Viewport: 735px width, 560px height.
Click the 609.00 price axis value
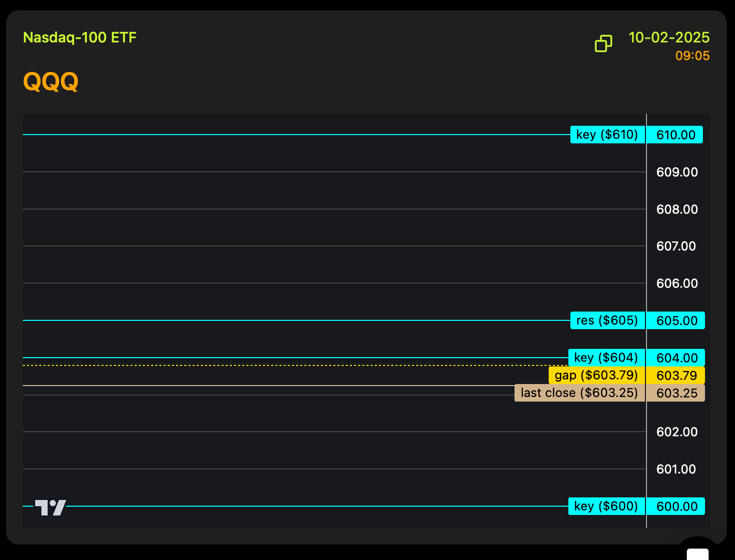(677, 172)
